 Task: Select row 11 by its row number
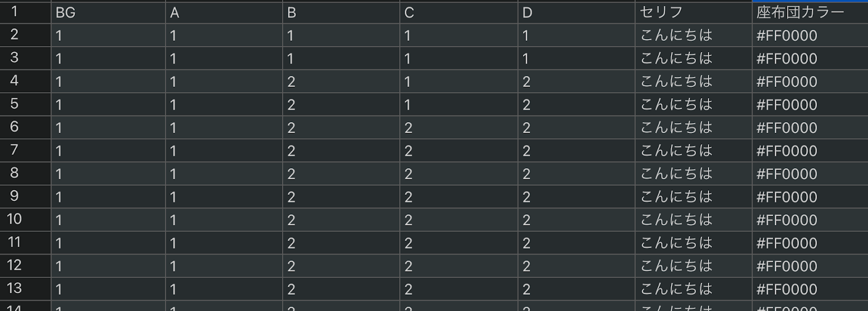(15, 242)
